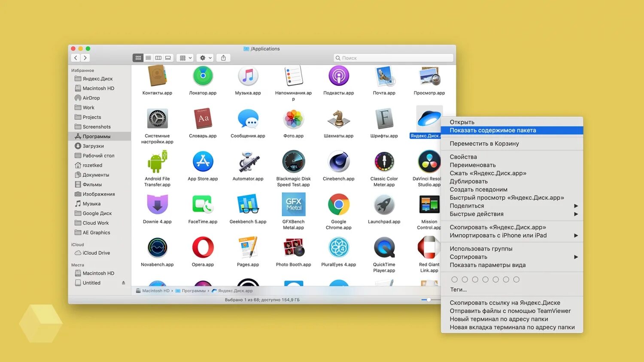The width and height of the screenshot is (644, 362).
Task: Expand the Поделиться submenu
Action: [512, 206]
